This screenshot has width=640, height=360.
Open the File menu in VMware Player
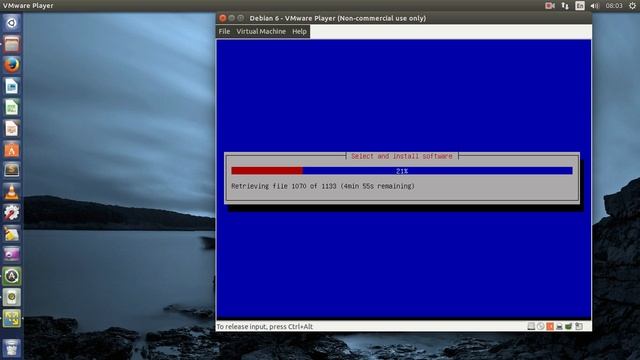(x=224, y=31)
